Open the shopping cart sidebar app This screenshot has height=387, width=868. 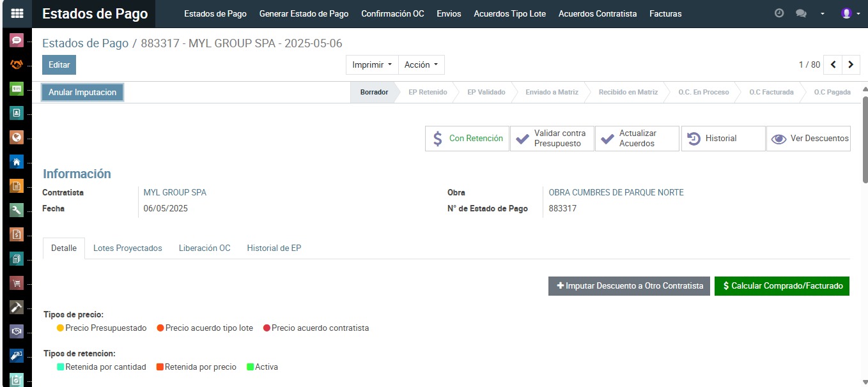click(x=17, y=283)
